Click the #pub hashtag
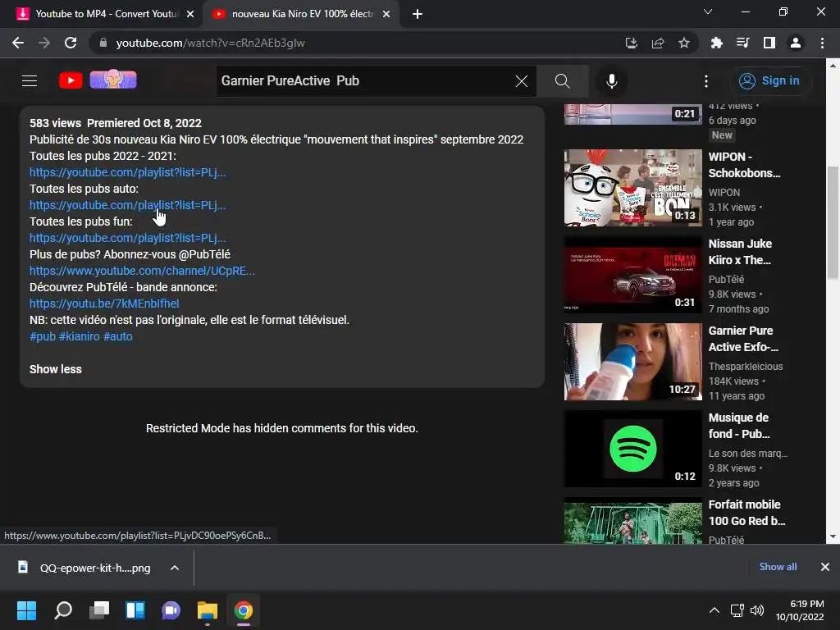840x630 pixels. pos(43,336)
